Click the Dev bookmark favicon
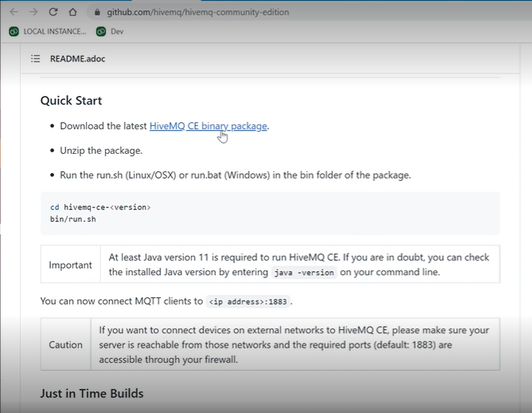 [x=101, y=32]
